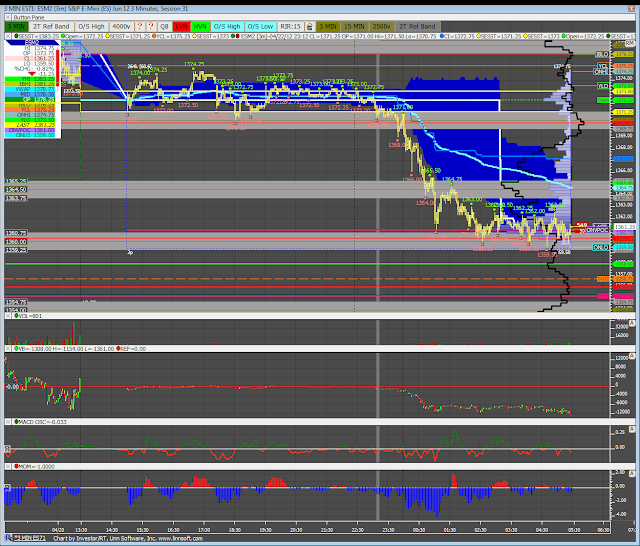Image resolution: width=640 pixels, height=546 pixels.
Task: Toggle the first 2T Ref Band button
Action: point(51,27)
